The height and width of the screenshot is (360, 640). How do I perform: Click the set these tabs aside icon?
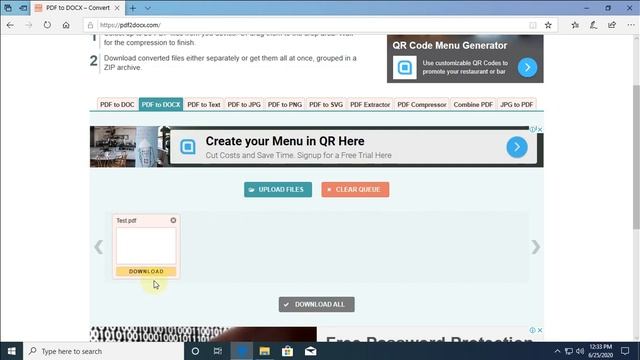click(23, 8)
